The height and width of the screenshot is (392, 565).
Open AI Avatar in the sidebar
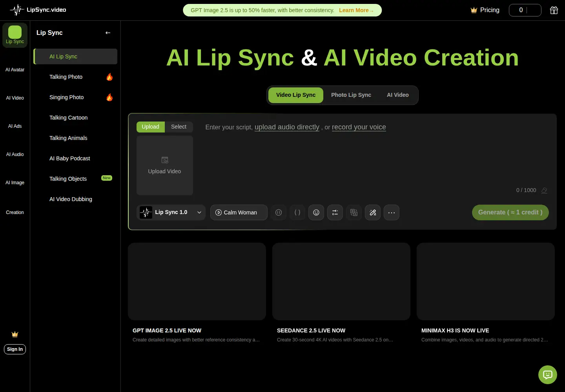click(15, 70)
